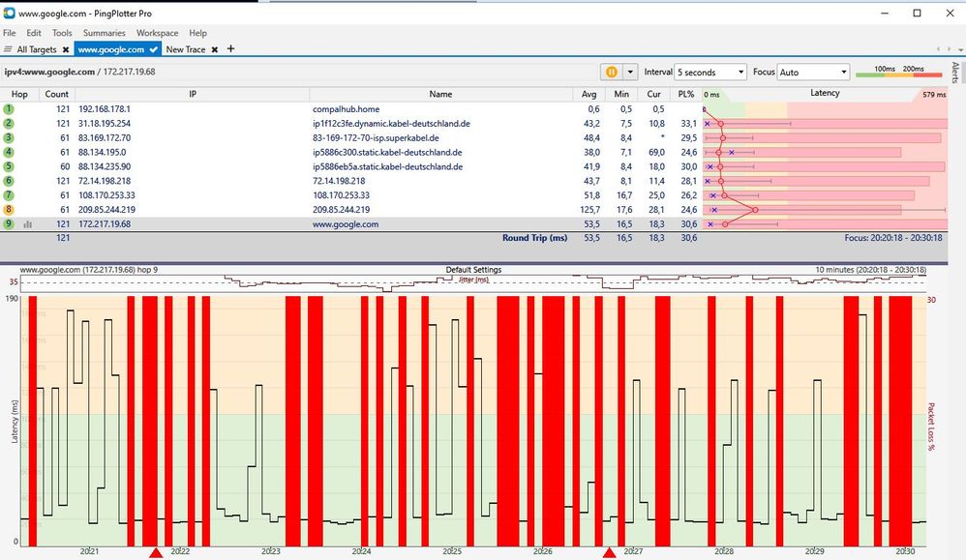Click the green status icon for hop 5
This screenshot has width=966, height=560.
(10, 166)
